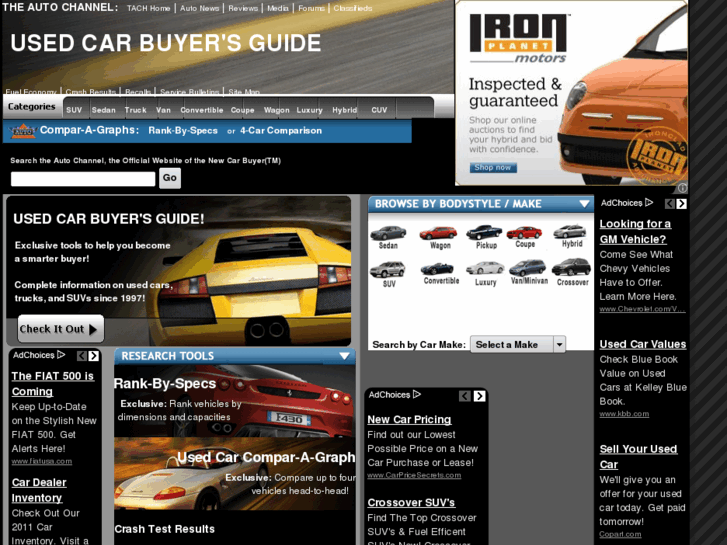Select the Wagon bodystyle car icon
Screen dimensions: 727x545
pyautogui.click(x=438, y=233)
